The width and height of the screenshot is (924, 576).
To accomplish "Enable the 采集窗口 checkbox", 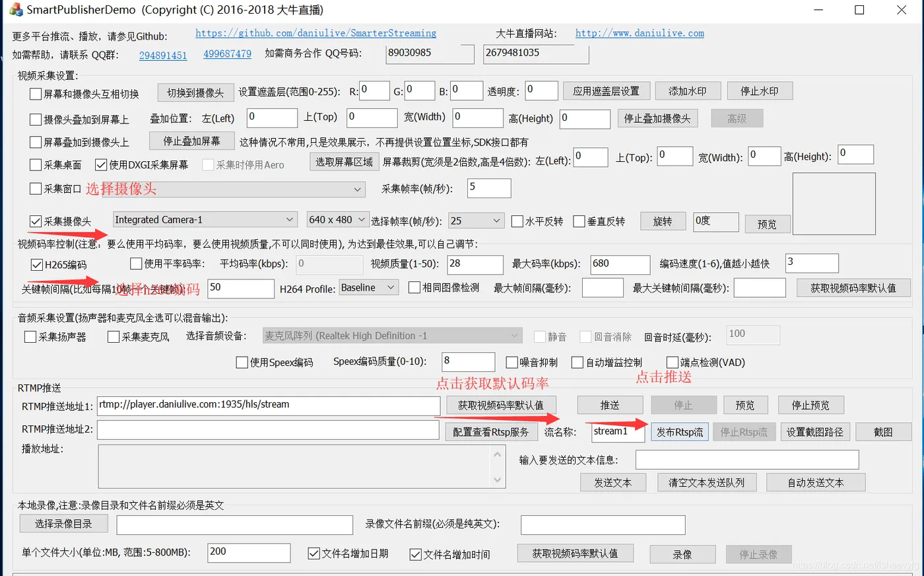I will [x=36, y=189].
